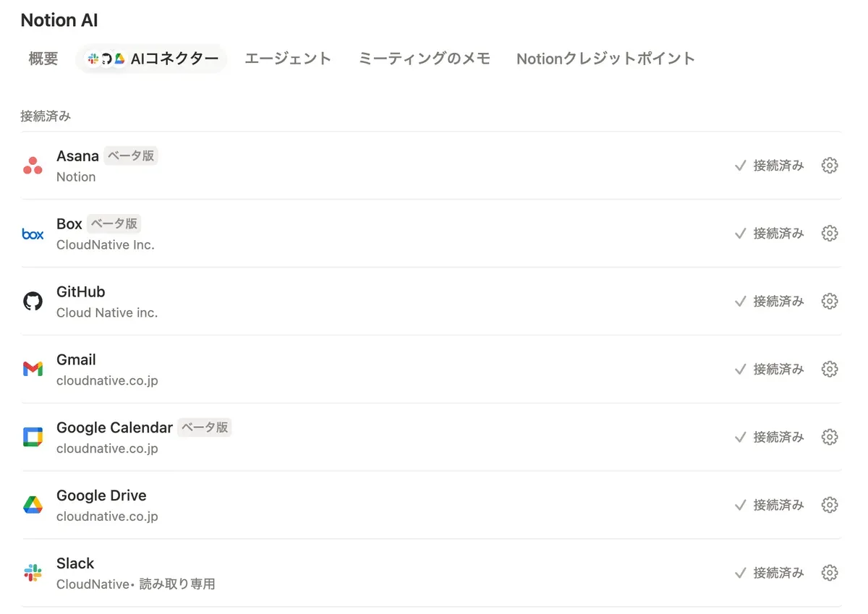
Task: Open Asana connector settings gear
Action: (830, 166)
